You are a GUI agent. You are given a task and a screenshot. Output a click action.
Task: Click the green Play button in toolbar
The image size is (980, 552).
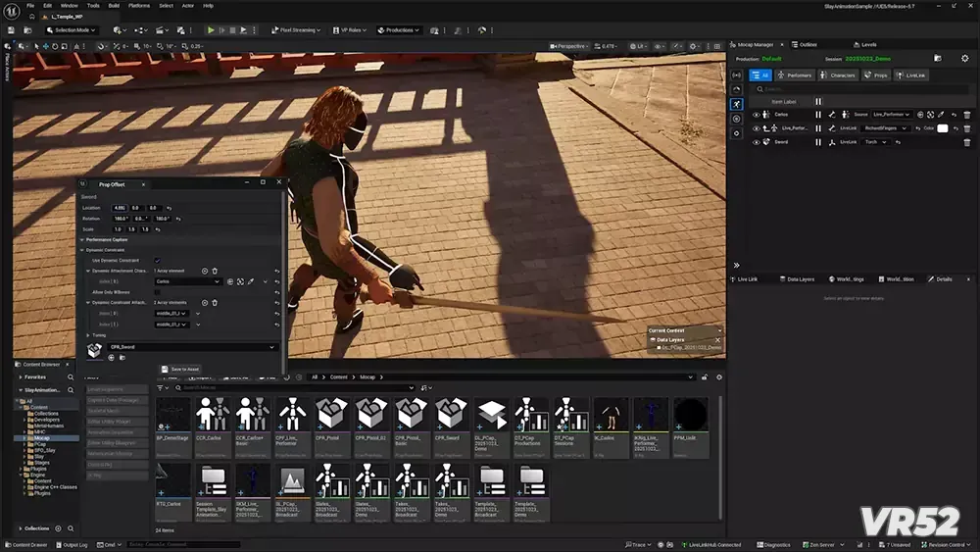pyautogui.click(x=210, y=30)
